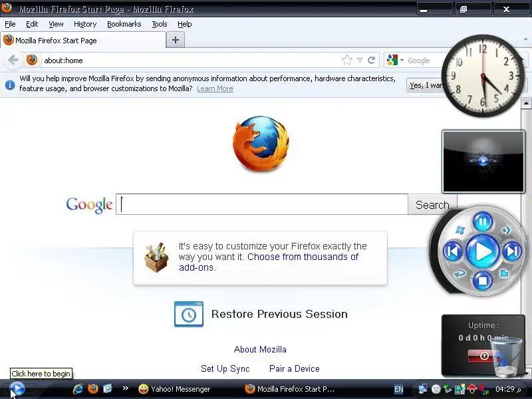This screenshot has width=532, height=399.
Task: Focus the main Google search input field
Action: point(261,204)
